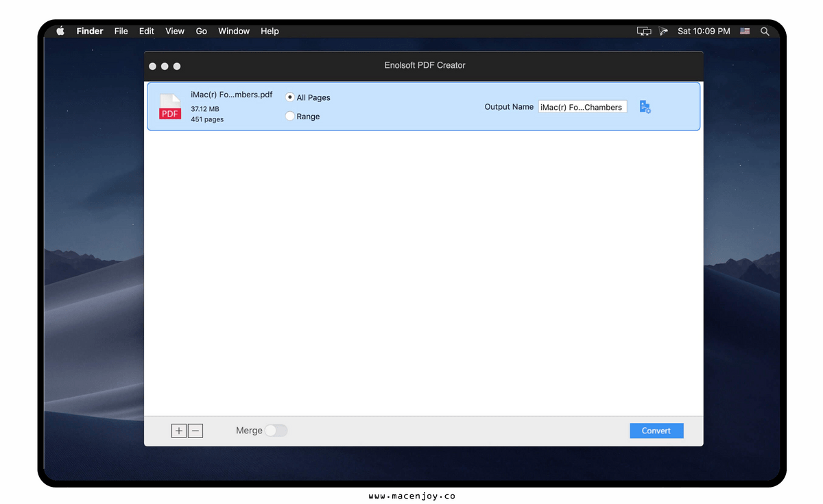Click the 37.12 MB file size text
Screen dimensions: 823x504
[205, 109]
